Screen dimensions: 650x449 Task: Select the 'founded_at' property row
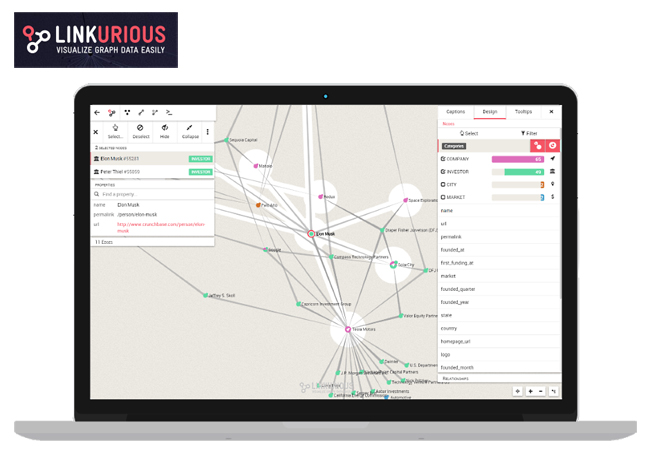(499, 250)
